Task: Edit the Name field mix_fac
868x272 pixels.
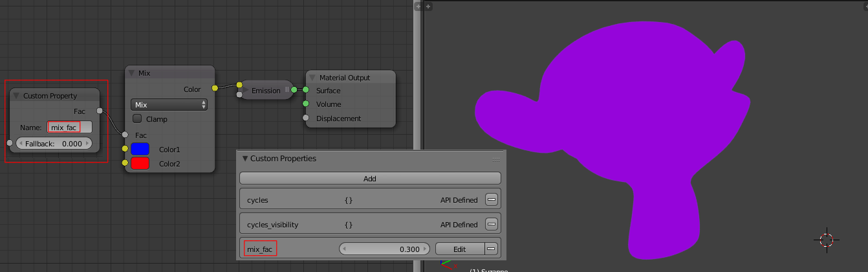Action: point(69,128)
